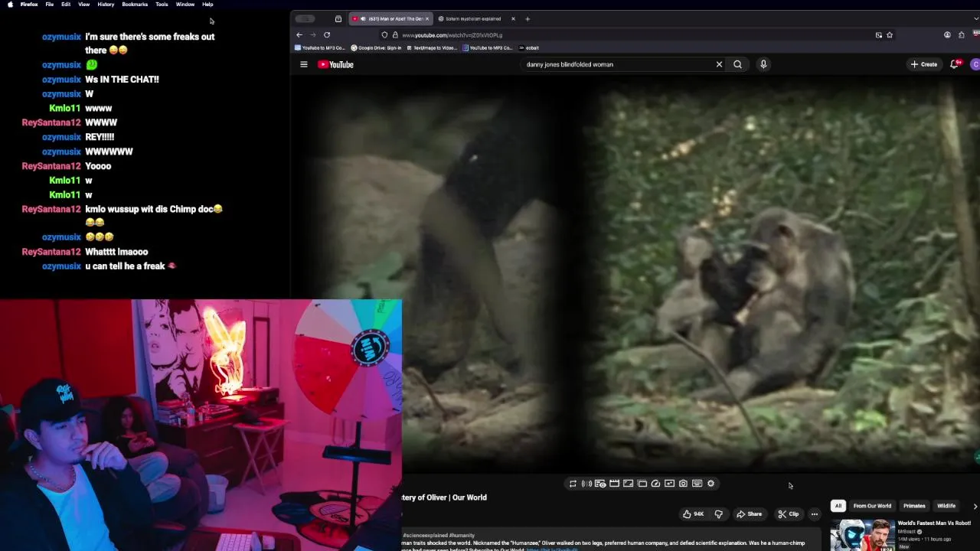980x551 pixels.
Task: Take a video screenshot with the camera icon
Action: tap(683, 484)
